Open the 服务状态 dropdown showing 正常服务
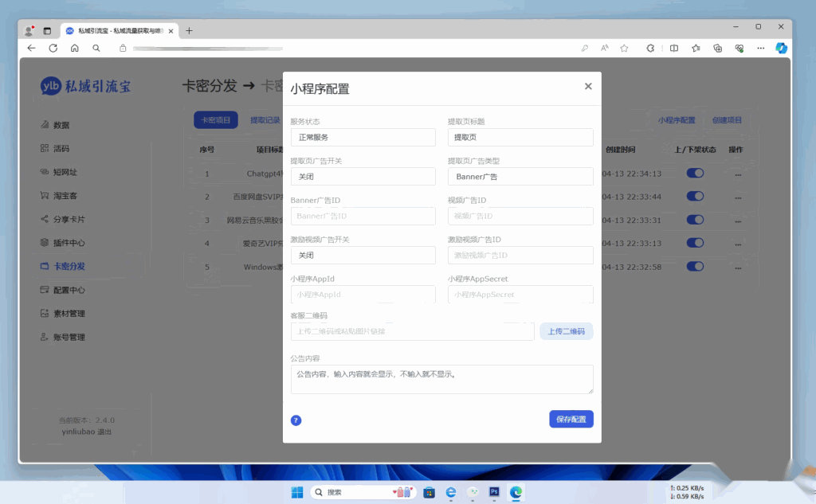816x504 pixels. tap(363, 137)
